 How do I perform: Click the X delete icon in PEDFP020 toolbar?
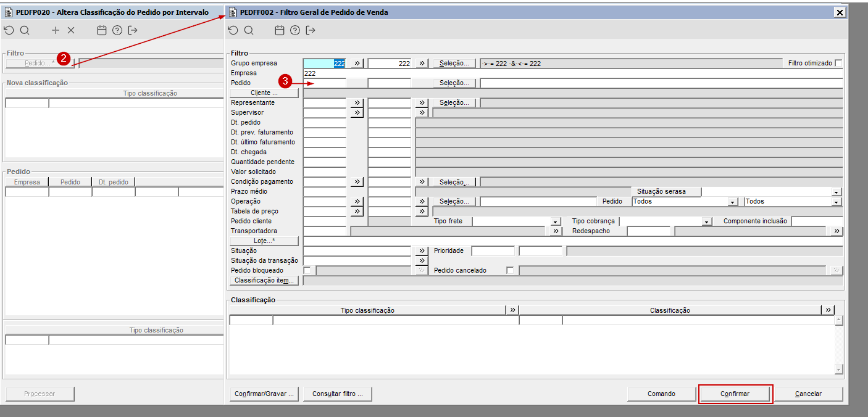pos(71,30)
